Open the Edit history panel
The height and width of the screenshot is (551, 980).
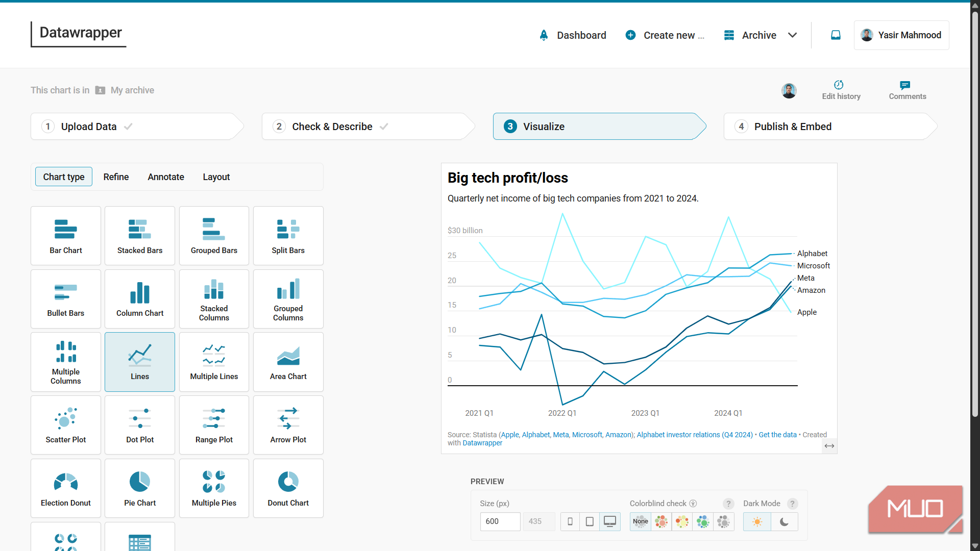coord(841,90)
